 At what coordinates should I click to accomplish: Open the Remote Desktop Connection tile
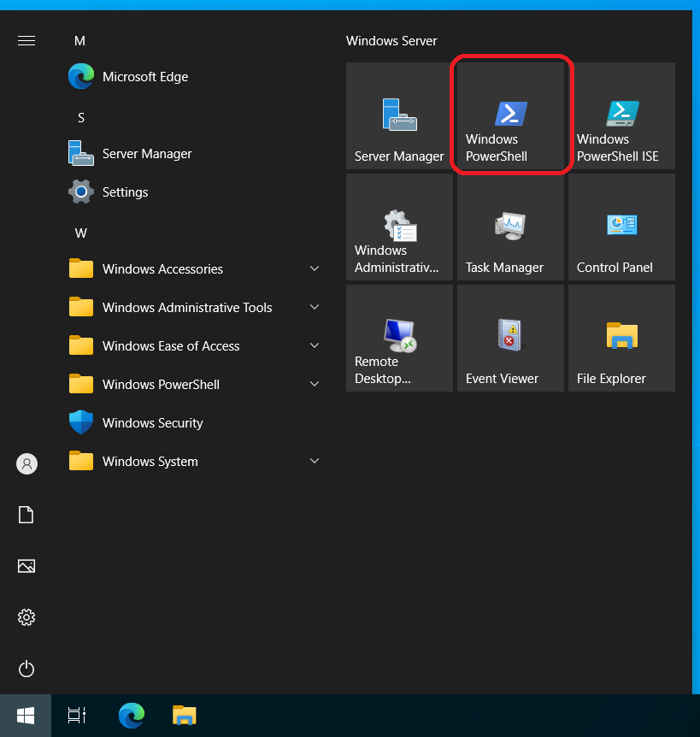[x=399, y=338]
